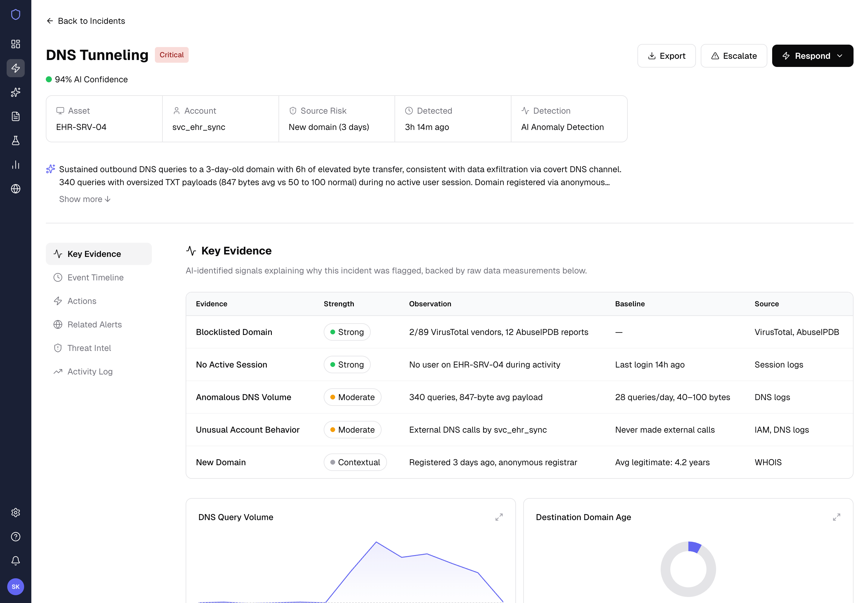Select the No Active Session evidence row

pyautogui.click(x=519, y=365)
